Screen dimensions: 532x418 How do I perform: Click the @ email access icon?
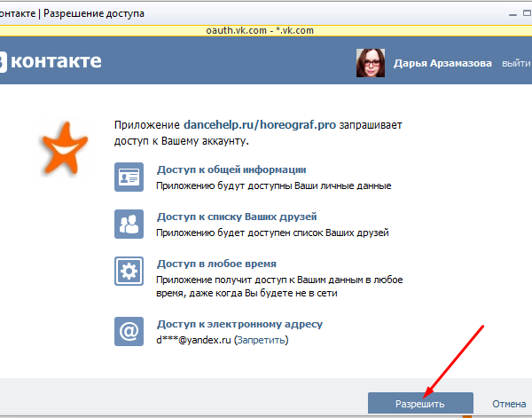[x=129, y=331]
